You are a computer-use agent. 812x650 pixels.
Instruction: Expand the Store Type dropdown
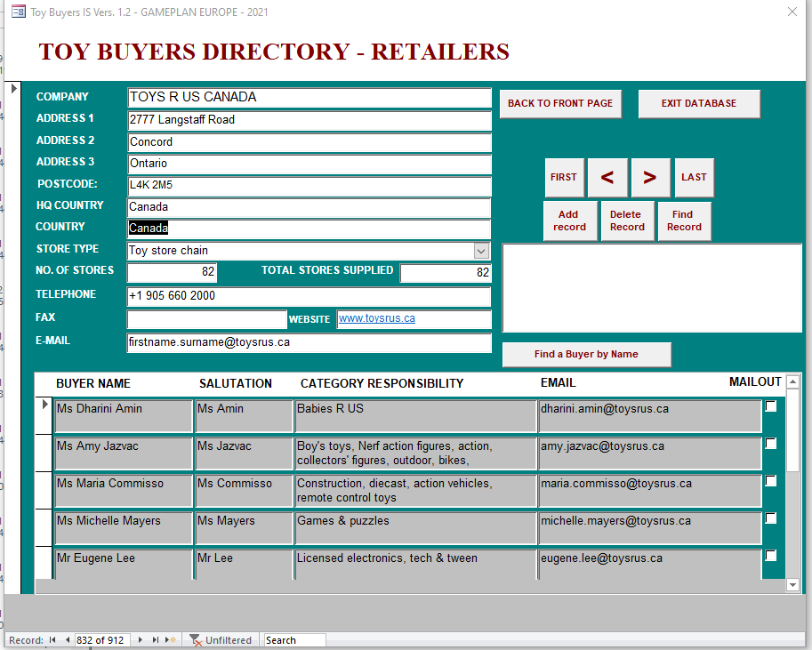481,252
